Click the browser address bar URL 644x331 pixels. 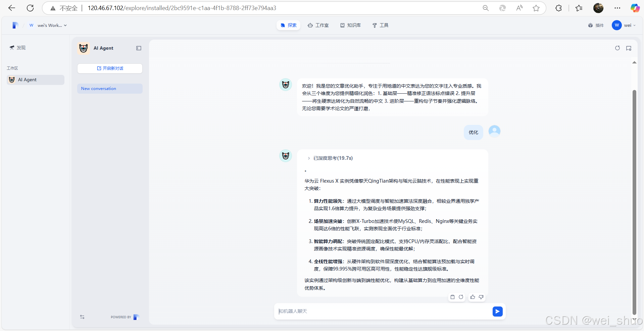pyautogui.click(x=182, y=8)
